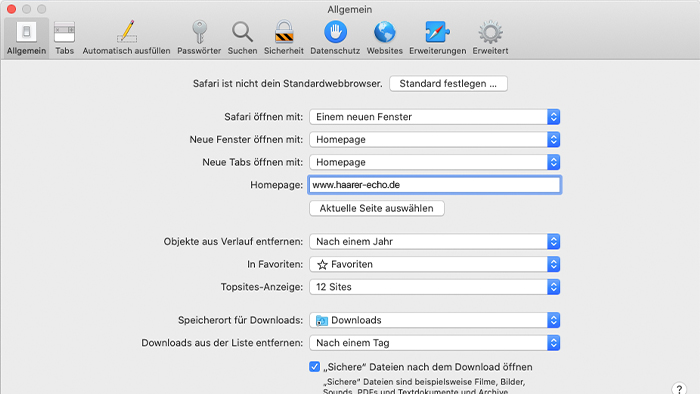700x394 pixels.
Task: Click the 'Homepage:' label
Action: click(x=276, y=185)
